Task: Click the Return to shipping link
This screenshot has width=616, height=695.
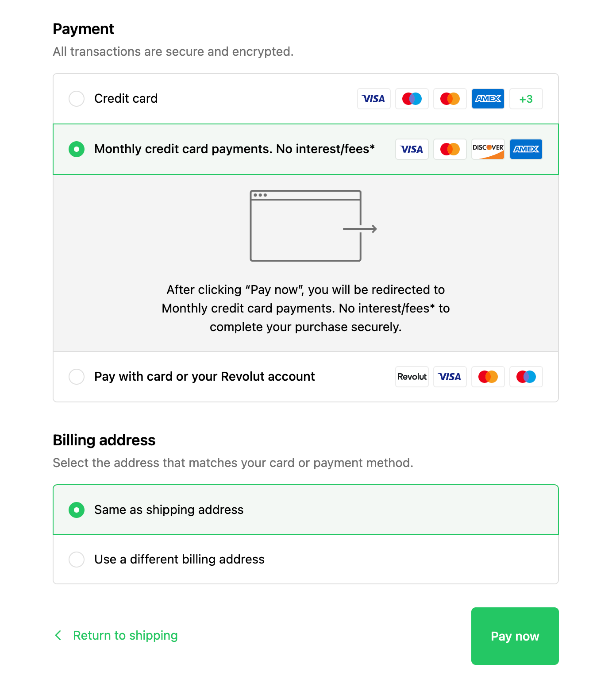Action: [125, 636]
